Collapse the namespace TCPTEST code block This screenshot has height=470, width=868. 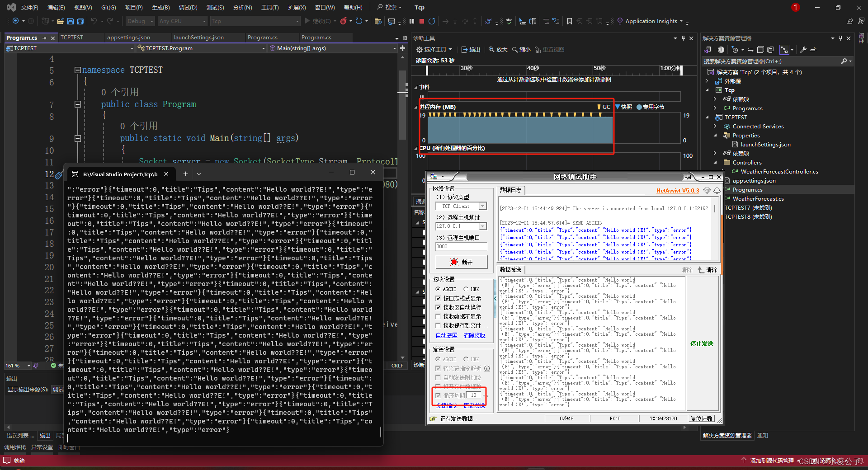pos(77,70)
